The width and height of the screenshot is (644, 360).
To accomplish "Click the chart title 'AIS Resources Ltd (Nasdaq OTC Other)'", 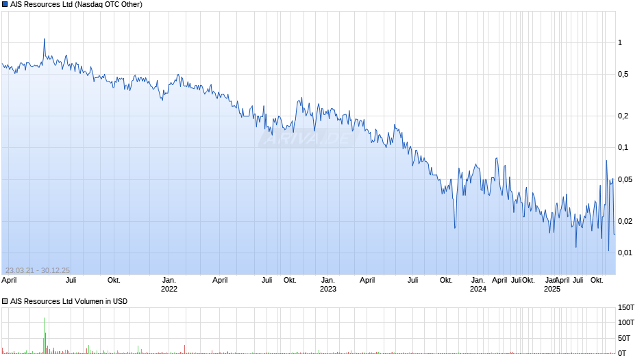I will pyautogui.click(x=77, y=5).
